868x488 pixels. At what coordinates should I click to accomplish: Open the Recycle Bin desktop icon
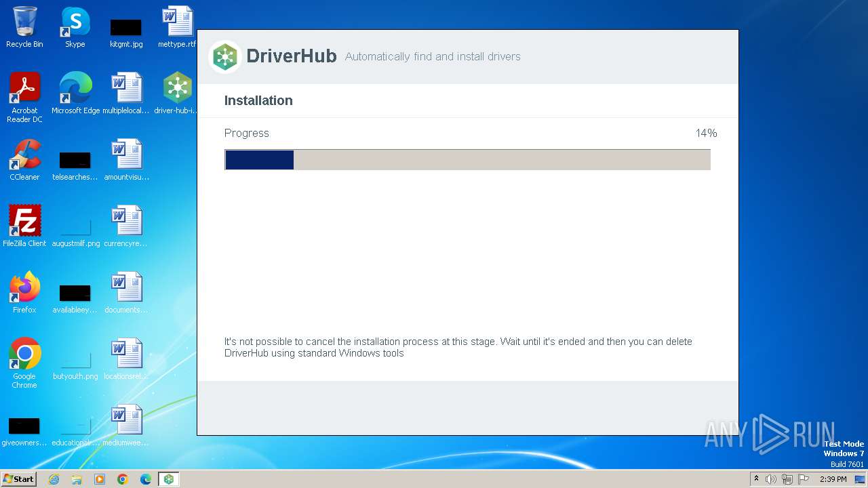tap(24, 28)
